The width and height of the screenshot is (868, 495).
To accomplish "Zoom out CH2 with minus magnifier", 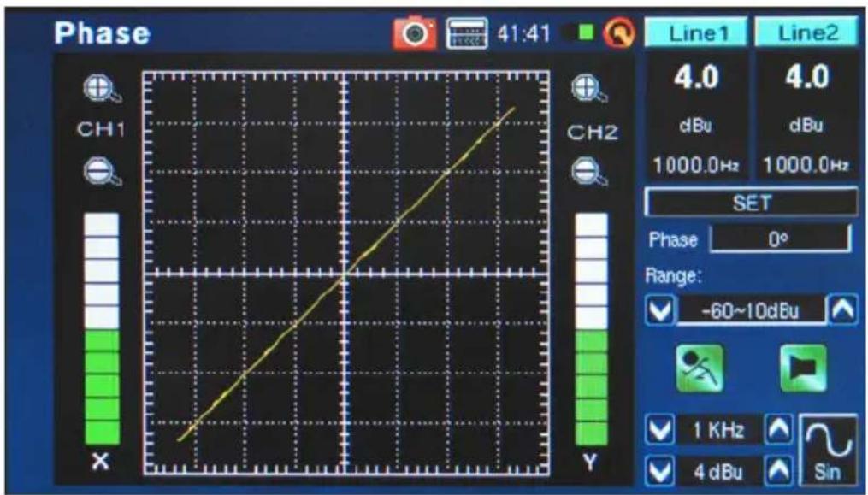I will click(589, 172).
